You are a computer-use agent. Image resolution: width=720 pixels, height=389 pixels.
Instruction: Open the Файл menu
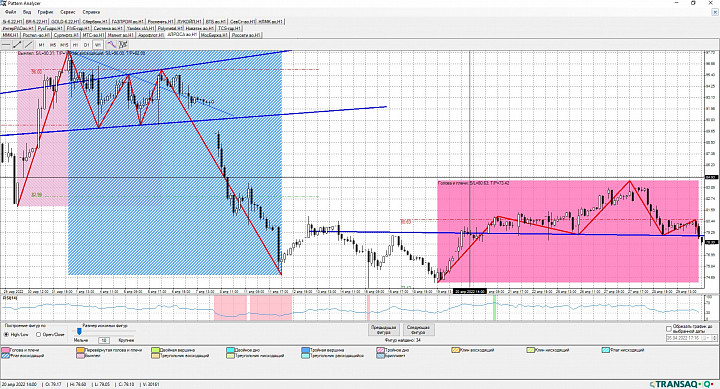10,12
